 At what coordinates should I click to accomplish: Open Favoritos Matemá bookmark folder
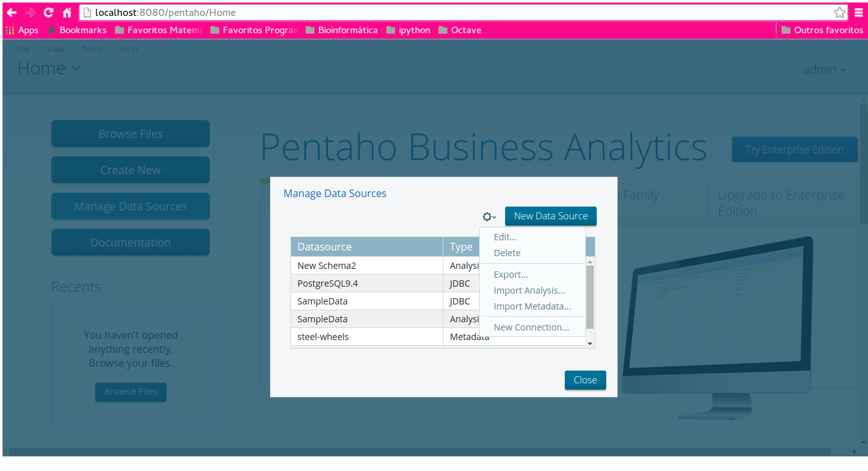pos(158,30)
